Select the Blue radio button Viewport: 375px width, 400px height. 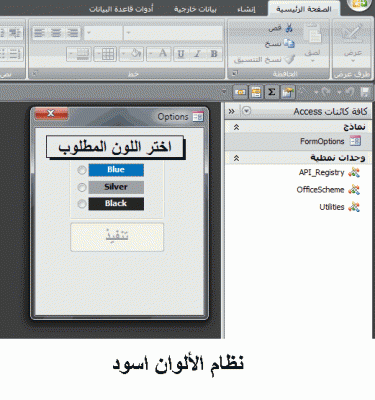pos(82,170)
